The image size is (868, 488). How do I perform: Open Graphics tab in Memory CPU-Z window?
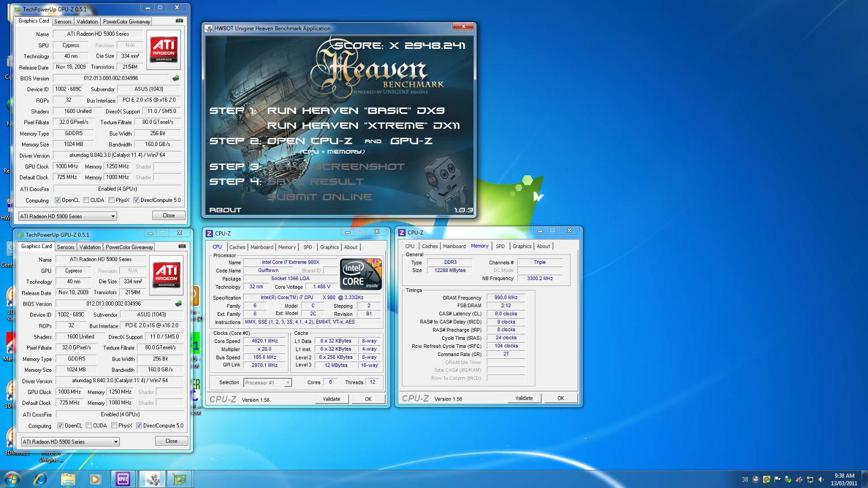522,246
